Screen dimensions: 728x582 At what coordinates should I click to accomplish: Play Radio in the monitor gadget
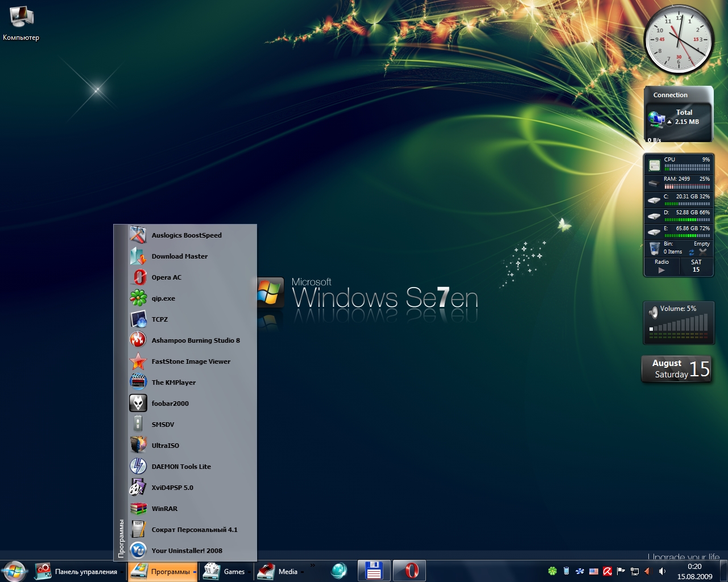(x=661, y=271)
